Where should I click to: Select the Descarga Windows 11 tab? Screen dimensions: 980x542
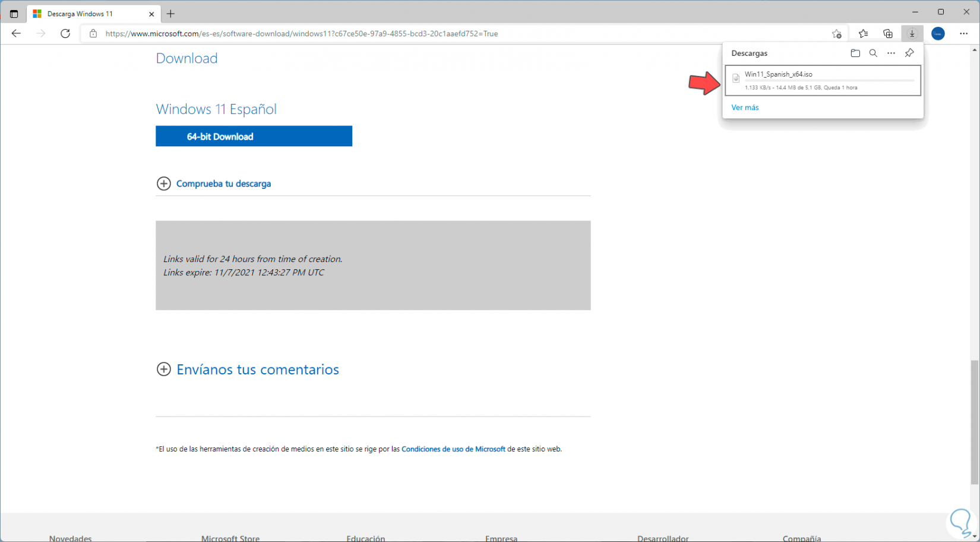click(93, 14)
